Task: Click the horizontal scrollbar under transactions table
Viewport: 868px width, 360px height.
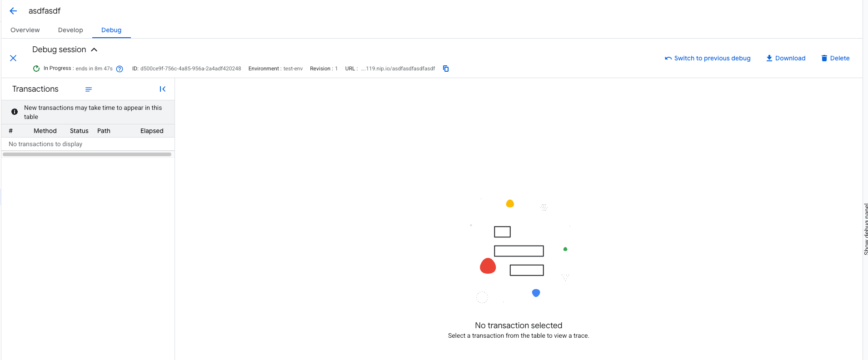Action: click(87, 154)
